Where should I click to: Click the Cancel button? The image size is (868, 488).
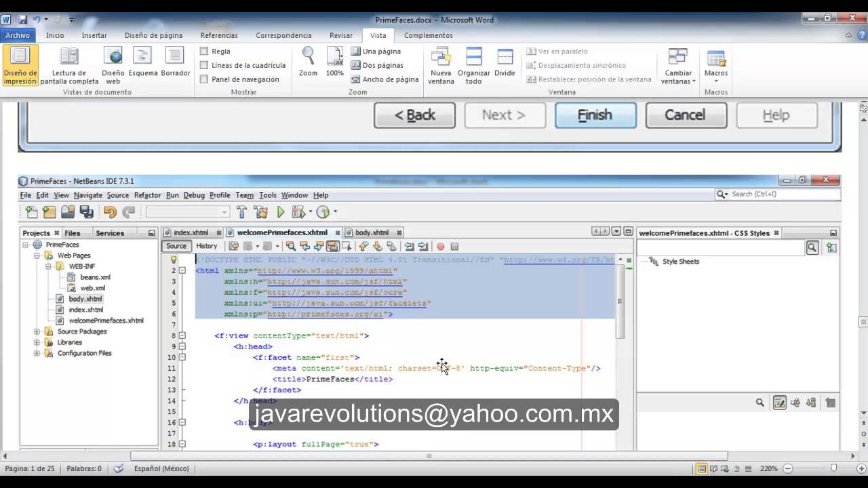(686, 115)
